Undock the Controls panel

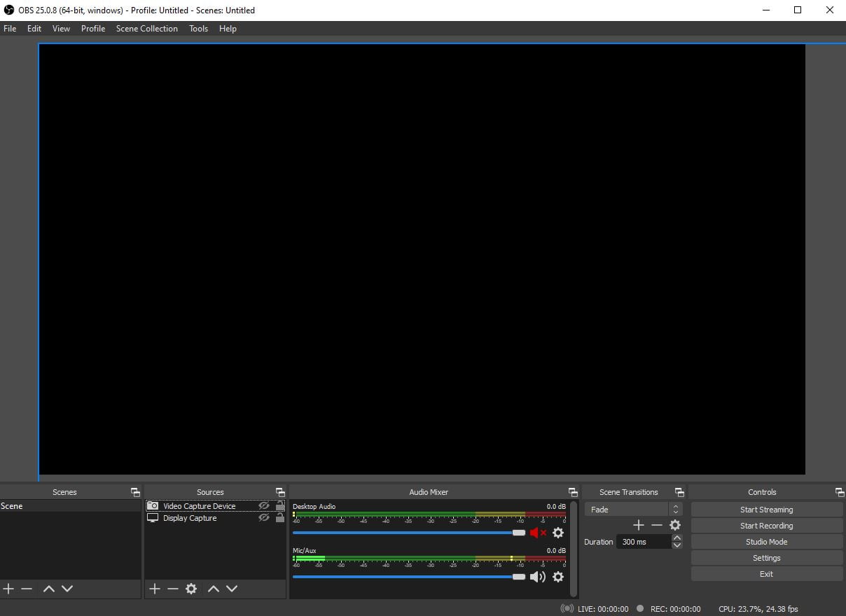pos(840,492)
